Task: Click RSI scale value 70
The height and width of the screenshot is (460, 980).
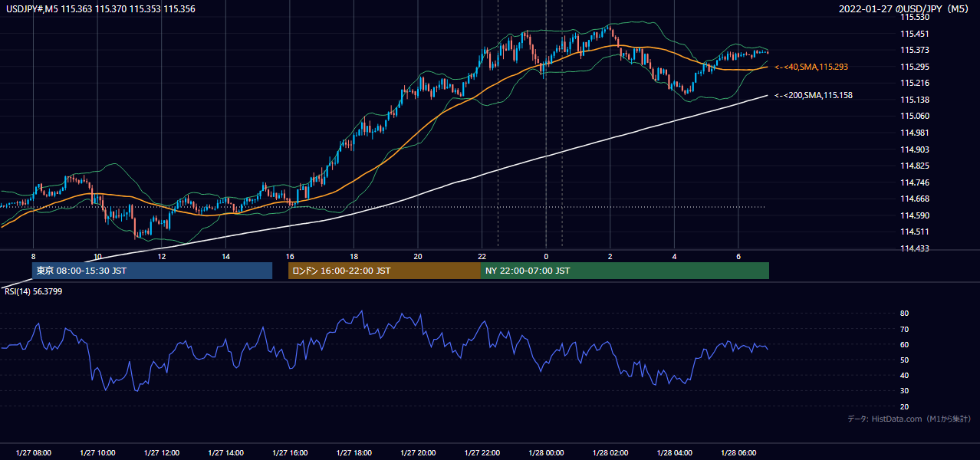Action: tap(905, 329)
